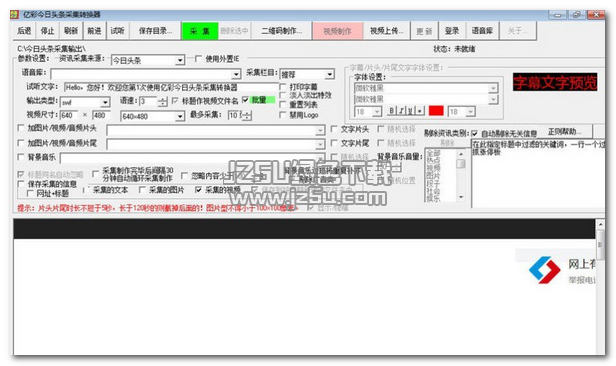Screen dimensions: 616x366
Task: Open the left font size 18 dropdown
Action: point(368,112)
